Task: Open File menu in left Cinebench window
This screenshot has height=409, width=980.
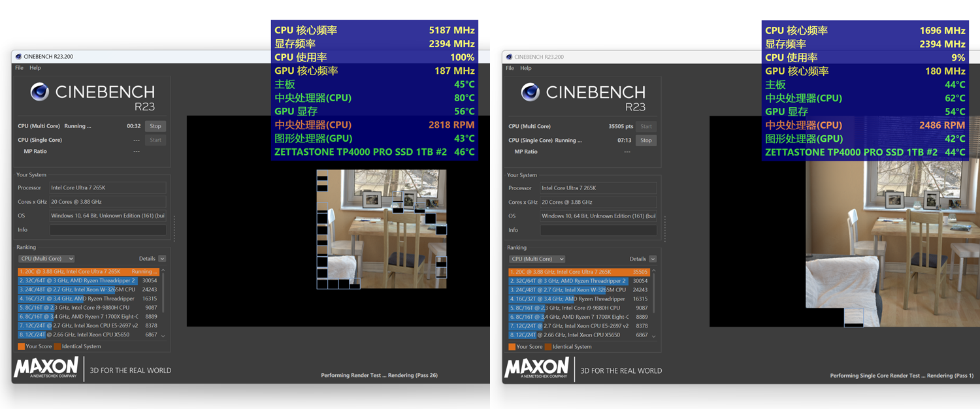Action: [x=19, y=68]
